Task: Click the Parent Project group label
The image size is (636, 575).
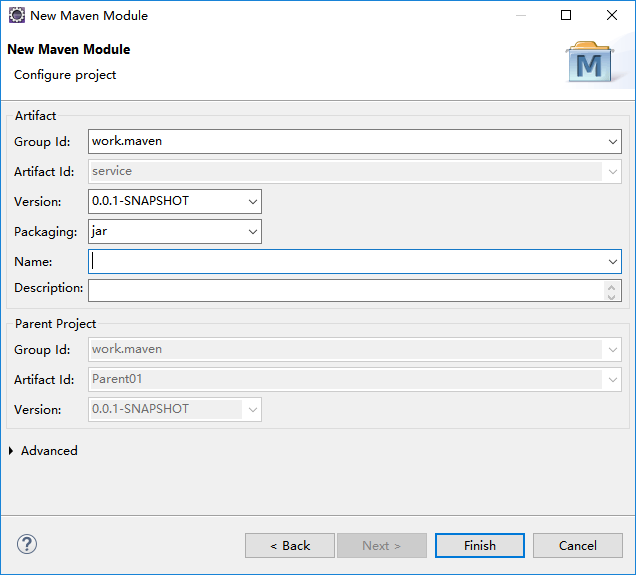Action: pos(55,324)
